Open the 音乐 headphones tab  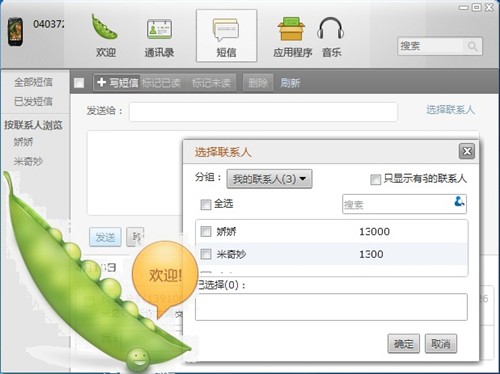click(x=331, y=37)
